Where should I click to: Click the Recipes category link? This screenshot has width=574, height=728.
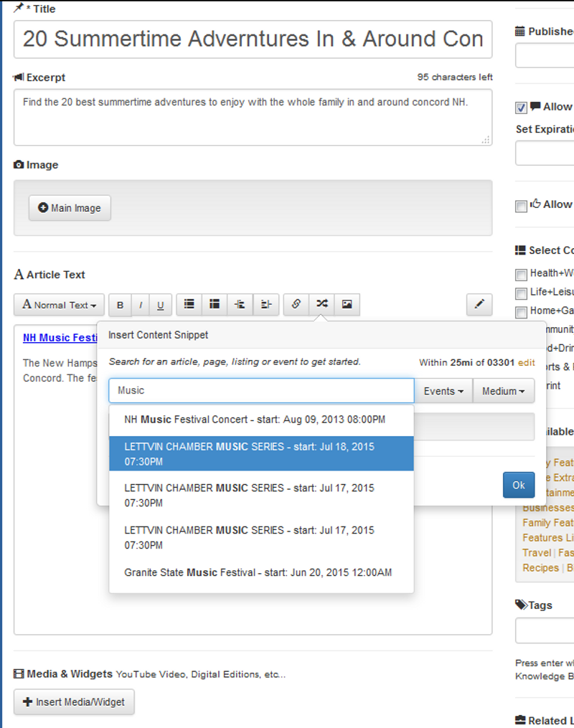[540, 568]
